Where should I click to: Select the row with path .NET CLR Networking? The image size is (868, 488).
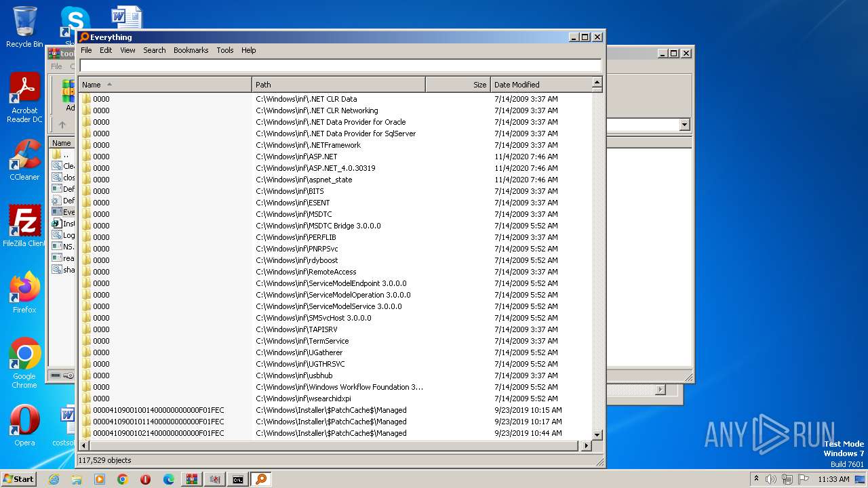[x=336, y=110]
